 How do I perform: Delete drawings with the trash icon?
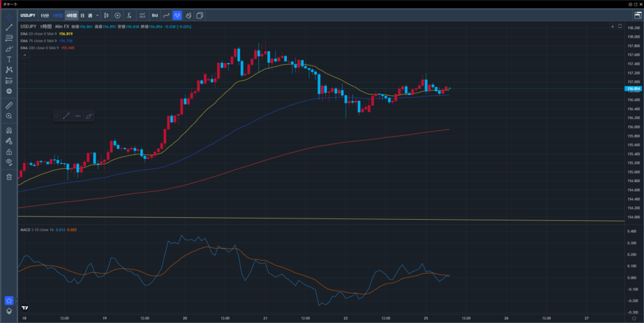(9, 177)
